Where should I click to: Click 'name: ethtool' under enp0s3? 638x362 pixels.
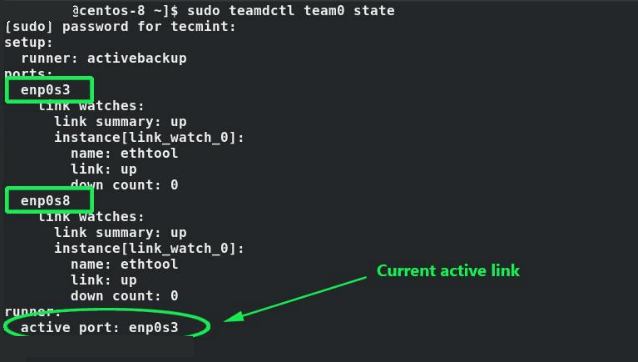click(125, 153)
